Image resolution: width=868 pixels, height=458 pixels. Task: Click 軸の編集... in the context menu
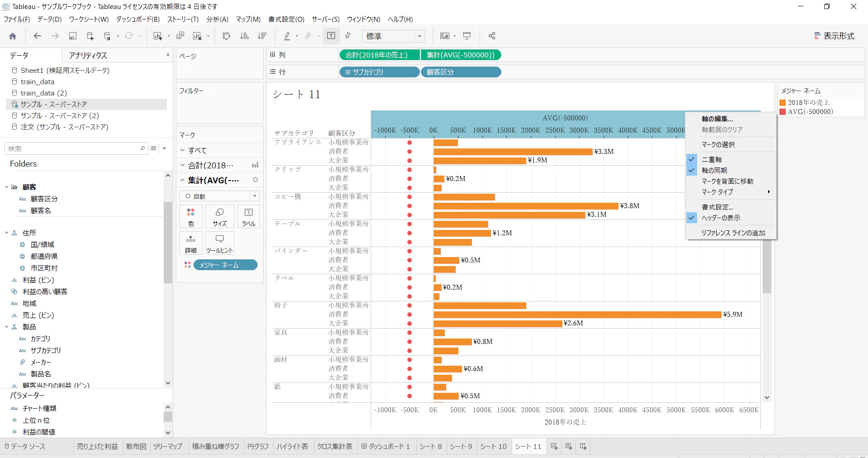(x=731, y=119)
